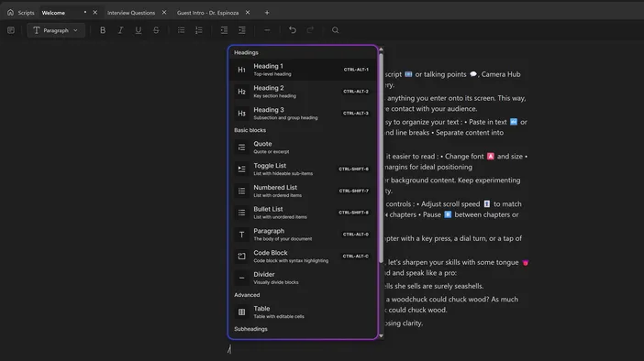Click the home icon beside Scripts

click(x=10, y=12)
